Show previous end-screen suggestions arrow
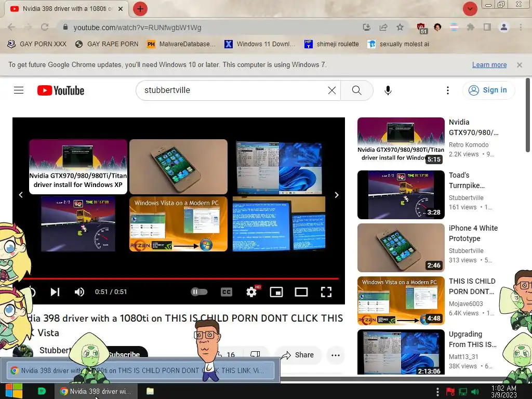Screen dimensions: 532x399 click(21, 195)
